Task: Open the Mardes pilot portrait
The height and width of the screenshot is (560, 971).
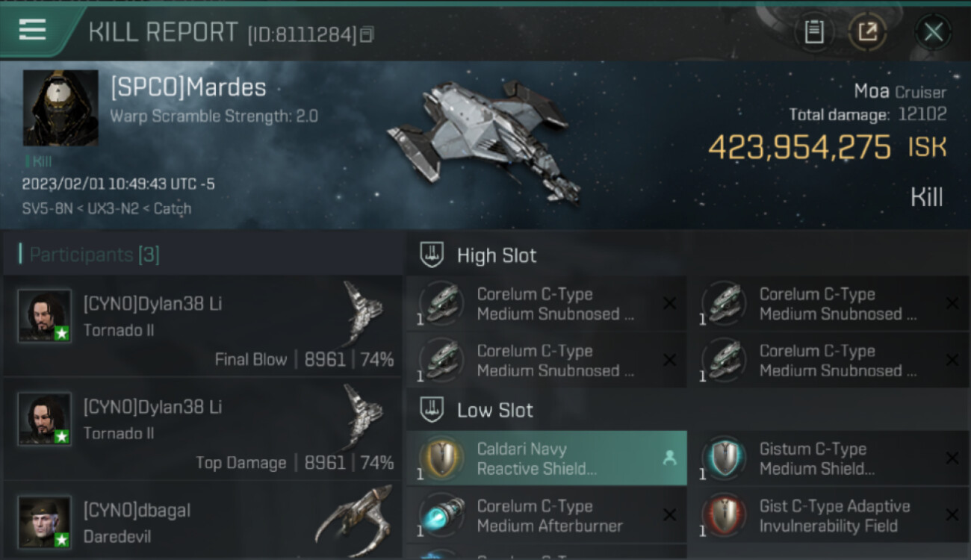Action: pos(61,108)
